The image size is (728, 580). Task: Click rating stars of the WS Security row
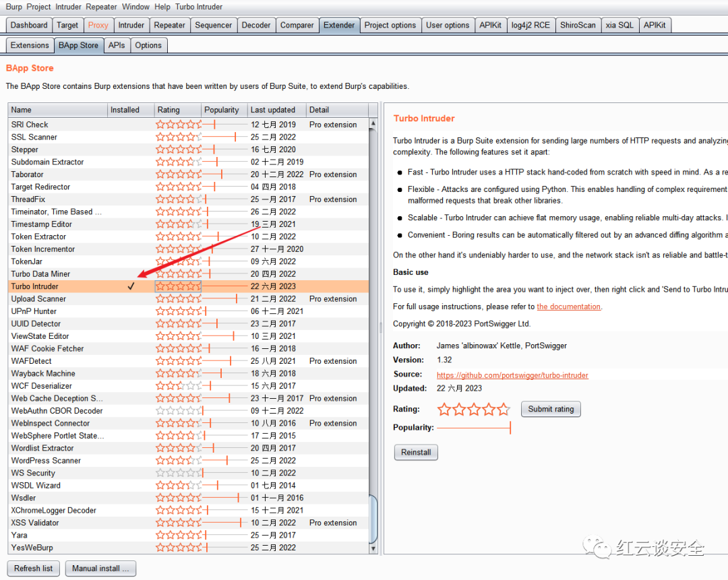pos(179,473)
